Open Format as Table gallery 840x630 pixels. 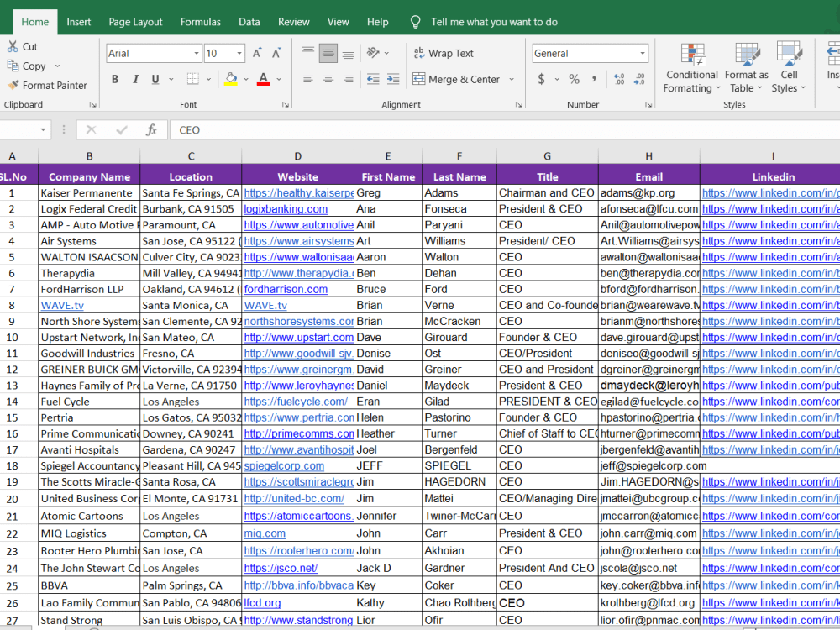pos(747,68)
